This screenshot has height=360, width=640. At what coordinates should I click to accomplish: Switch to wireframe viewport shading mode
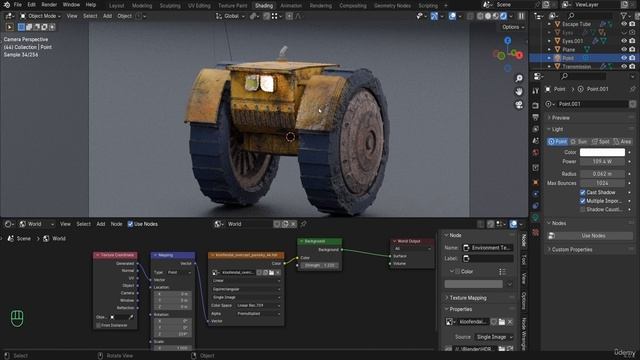tap(480, 16)
